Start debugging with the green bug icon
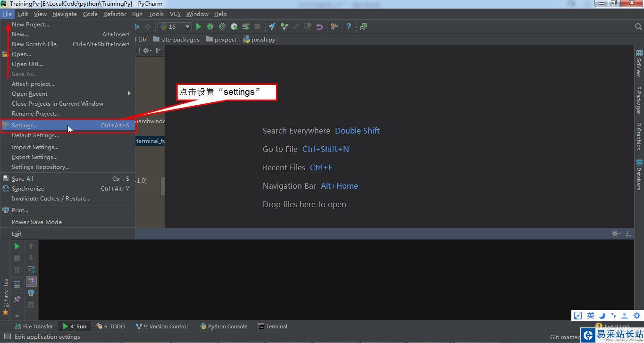 pos(210,26)
